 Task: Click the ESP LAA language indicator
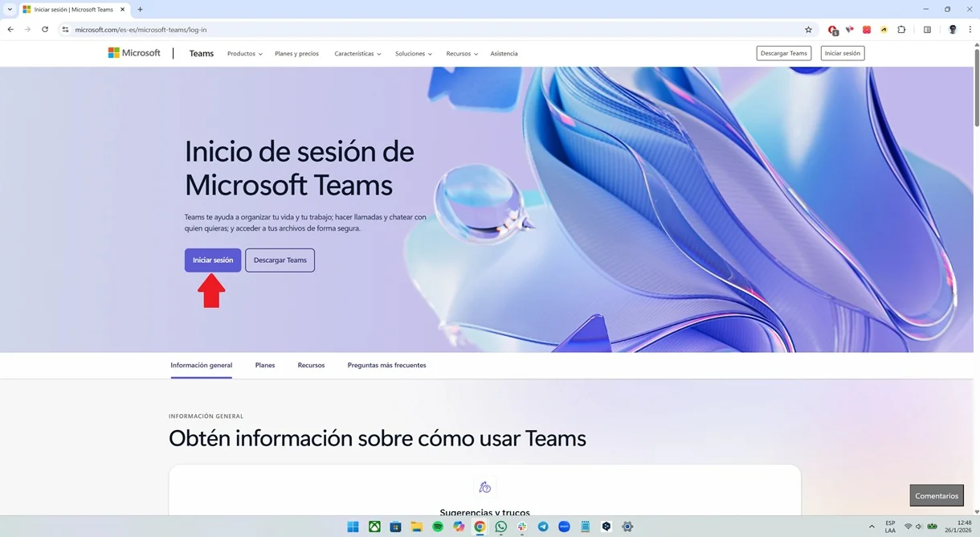click(x=890, y=527)
